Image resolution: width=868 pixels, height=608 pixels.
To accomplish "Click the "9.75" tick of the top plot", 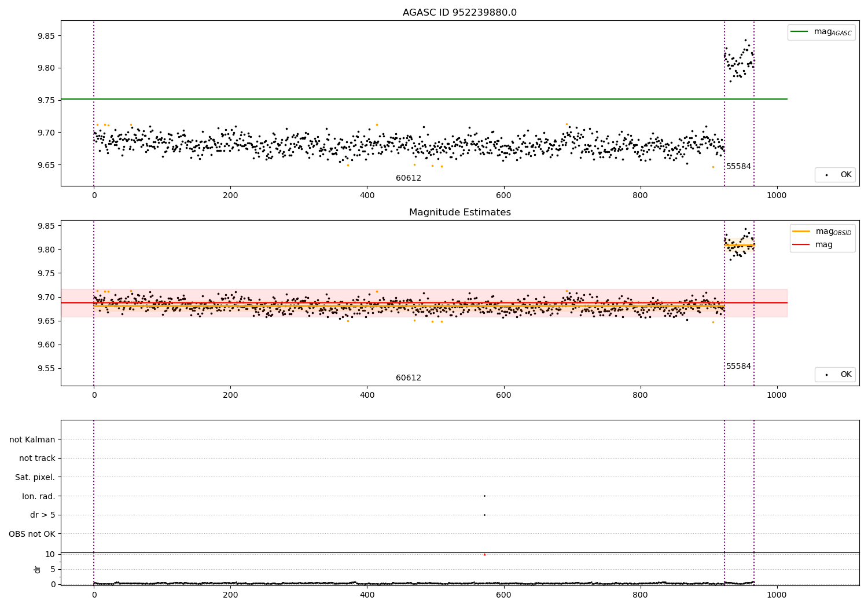I will pos(46,100).
